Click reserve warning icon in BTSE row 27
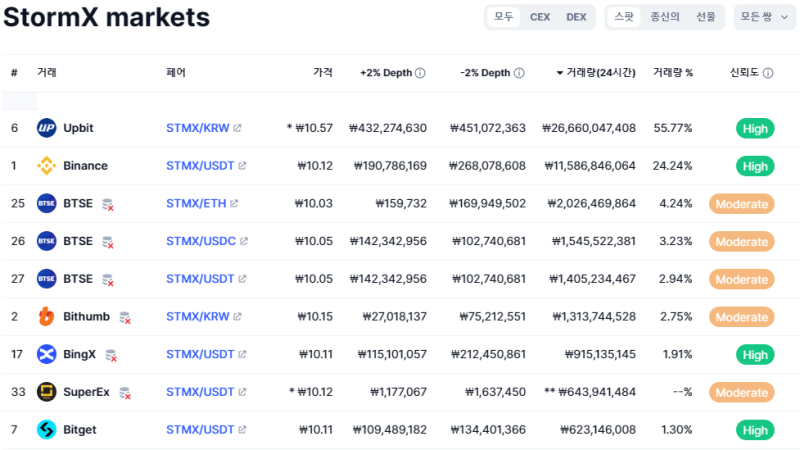This screenshot has height=450, width=800. pyautogui.click(x=108, y=280)
